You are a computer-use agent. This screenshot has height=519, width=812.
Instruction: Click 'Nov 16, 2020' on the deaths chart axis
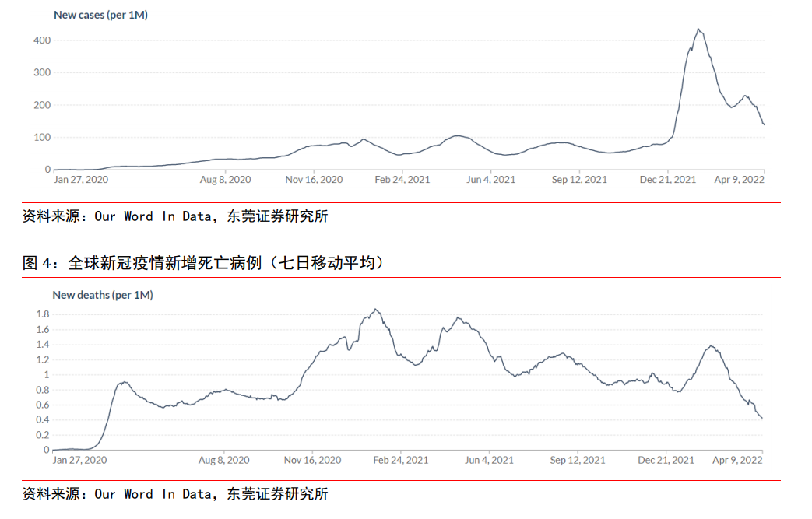coord(312,460)
